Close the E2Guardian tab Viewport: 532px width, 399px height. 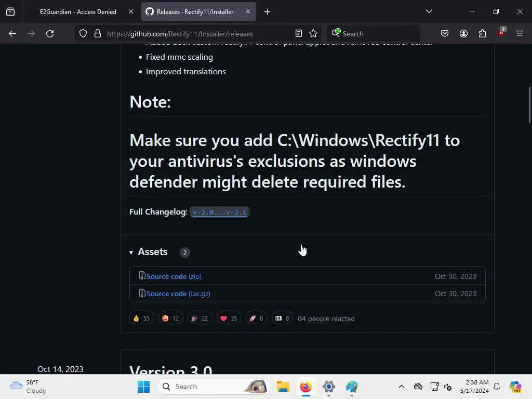tap(131, 11)
